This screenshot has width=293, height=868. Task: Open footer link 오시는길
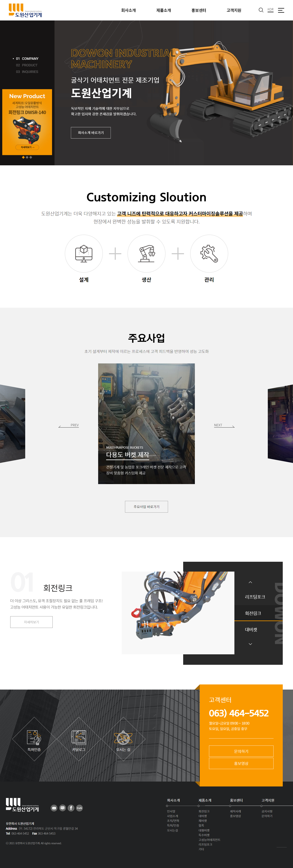pyautogui.click(x=172, y=830)
